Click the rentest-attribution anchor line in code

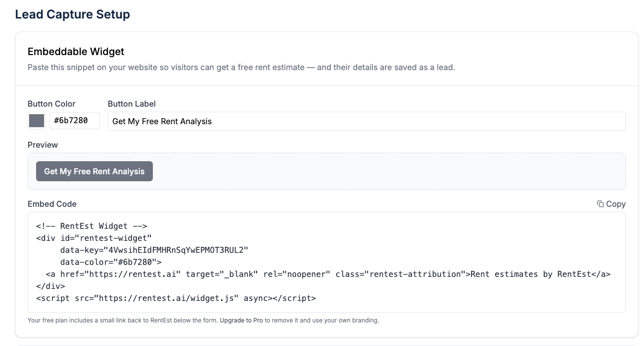pos(328,274)
